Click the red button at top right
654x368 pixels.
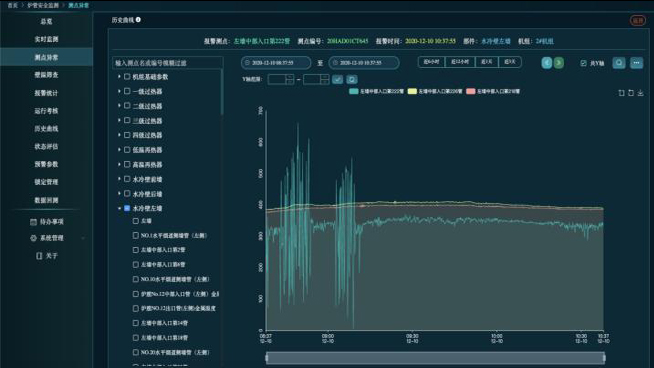[x=638, y=20]
